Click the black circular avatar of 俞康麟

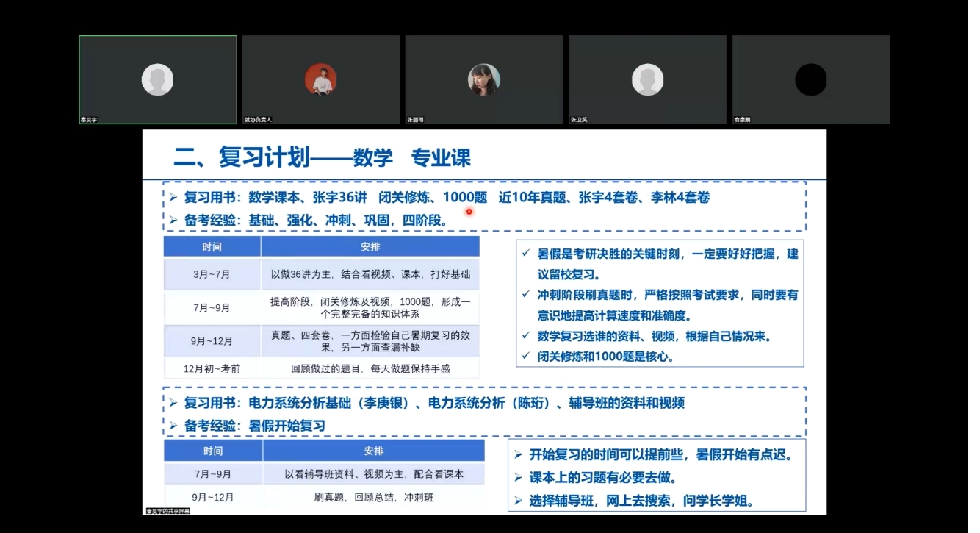810,79
